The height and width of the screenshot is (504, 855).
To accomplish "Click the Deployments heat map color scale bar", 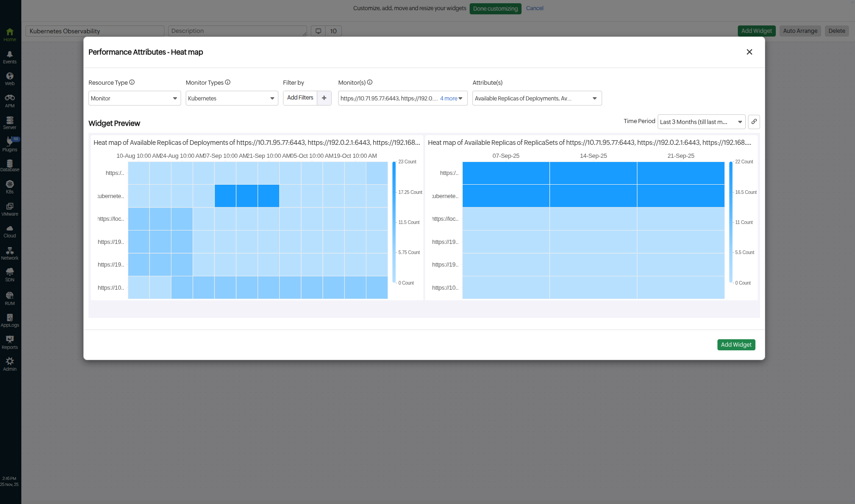I will pos(394,222).
